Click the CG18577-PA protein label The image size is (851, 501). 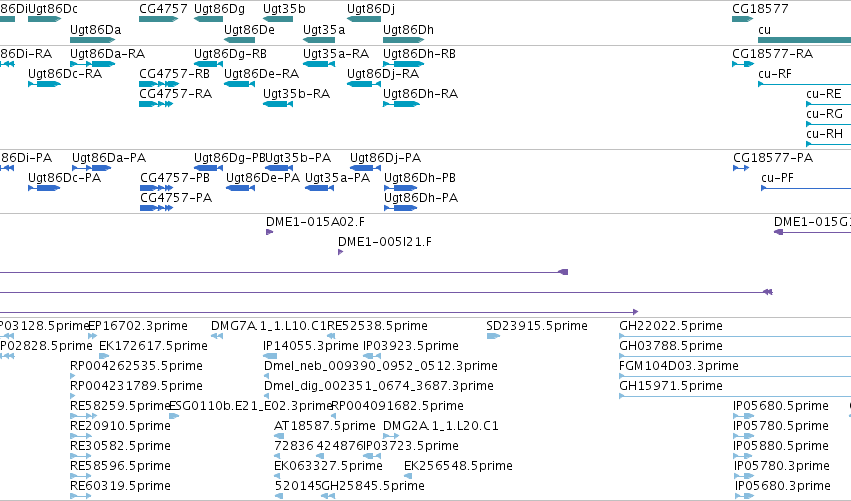tap(773, 157)
